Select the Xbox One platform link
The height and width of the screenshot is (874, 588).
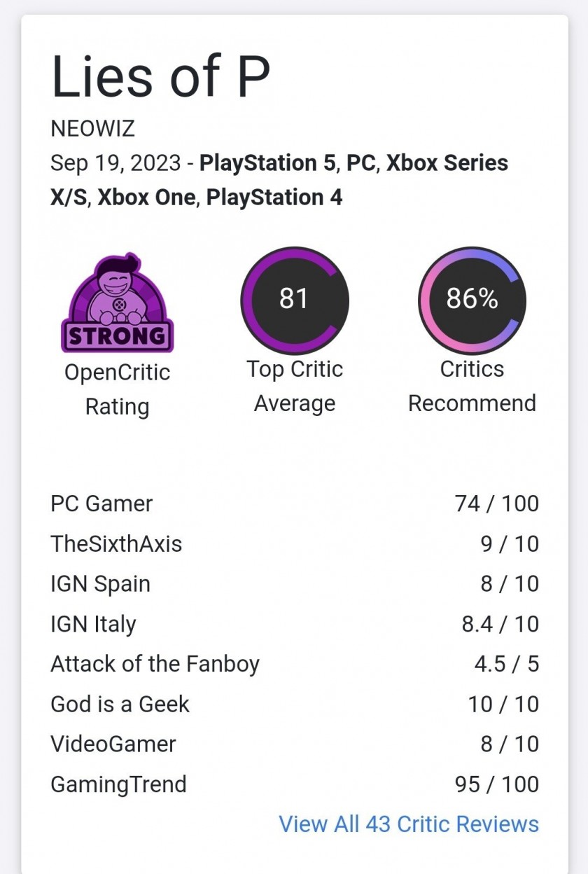pyautogui.click(x=146, y=197)
